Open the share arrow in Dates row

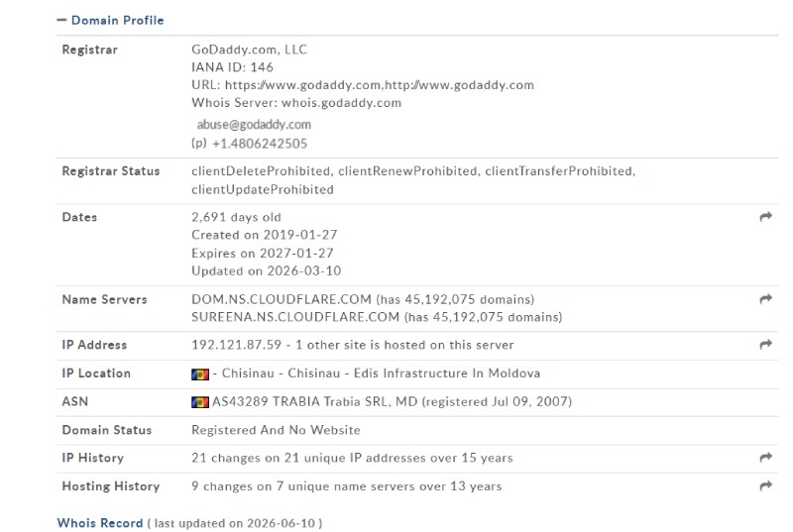coord(765,217)
